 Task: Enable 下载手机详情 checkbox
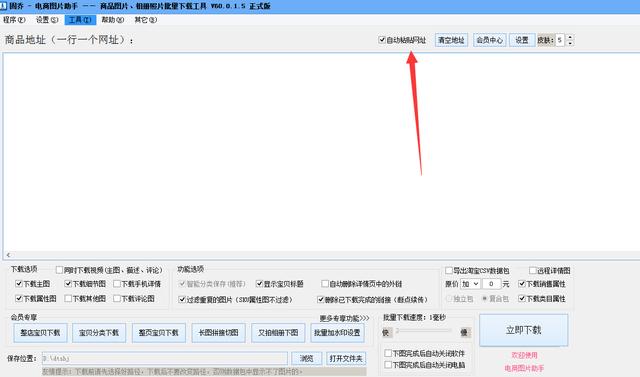click(117, 284)
